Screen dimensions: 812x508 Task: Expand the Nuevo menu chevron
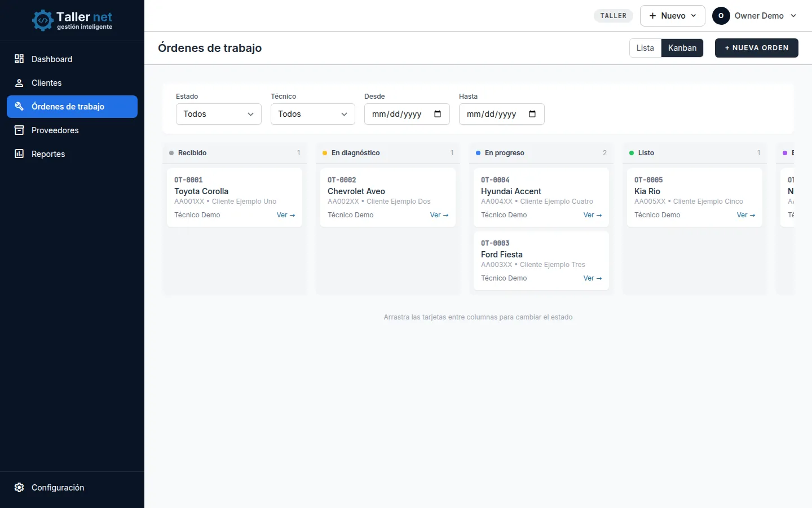click(694, 16)
